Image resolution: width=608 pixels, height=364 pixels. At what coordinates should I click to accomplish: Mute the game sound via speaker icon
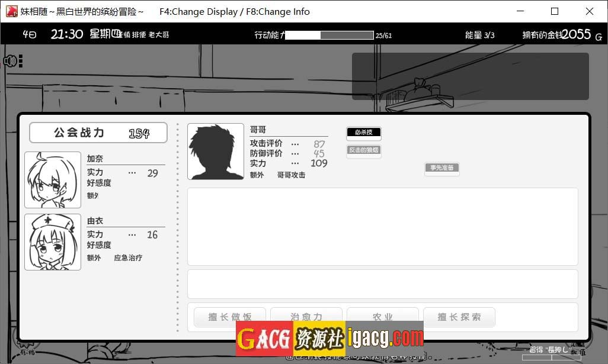(10, 61)
